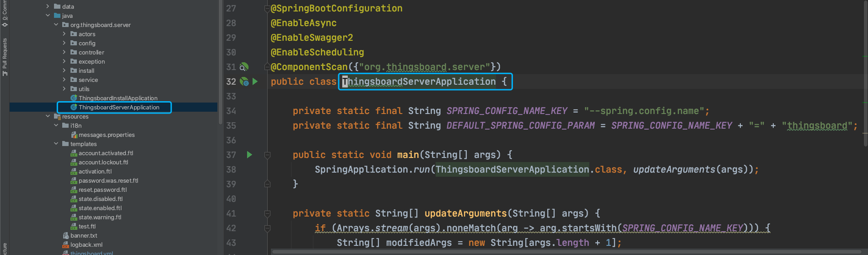Click the templates folder icon

pos(65,144)
